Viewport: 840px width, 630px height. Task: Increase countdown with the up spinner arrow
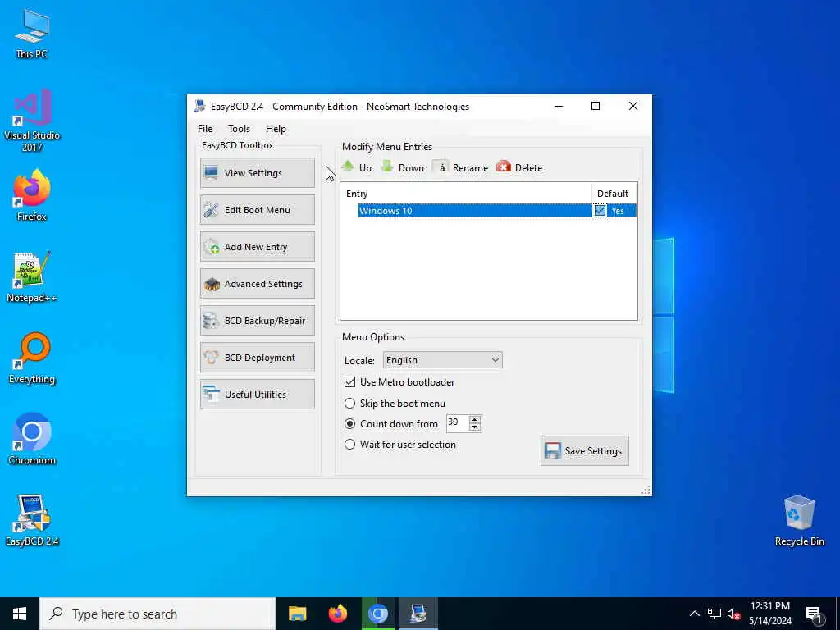[475, 419]
